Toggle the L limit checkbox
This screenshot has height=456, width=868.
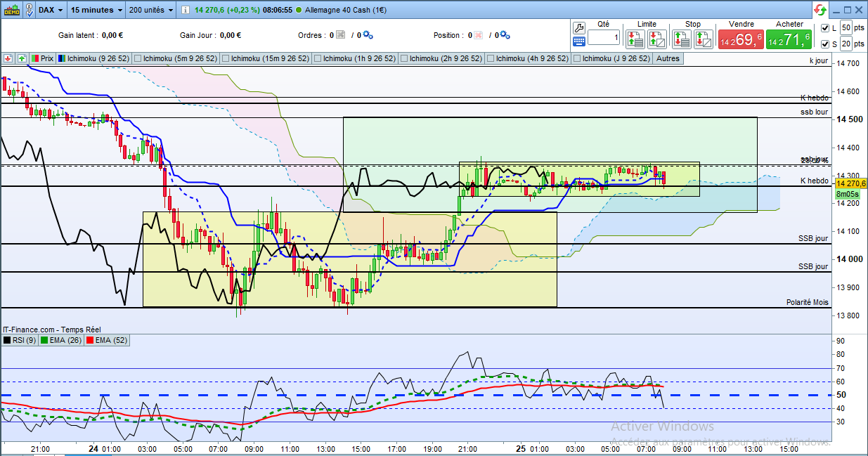[825, 28]
